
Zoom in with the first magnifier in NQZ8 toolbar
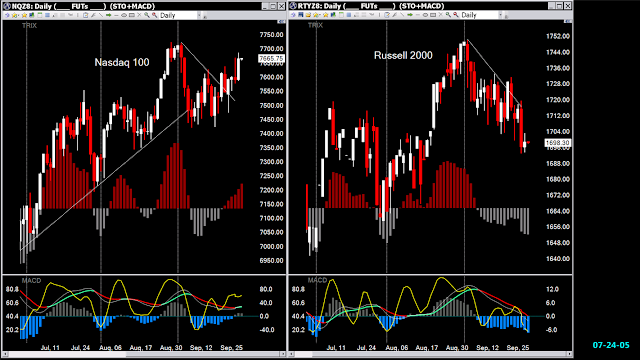click(147, 15)
